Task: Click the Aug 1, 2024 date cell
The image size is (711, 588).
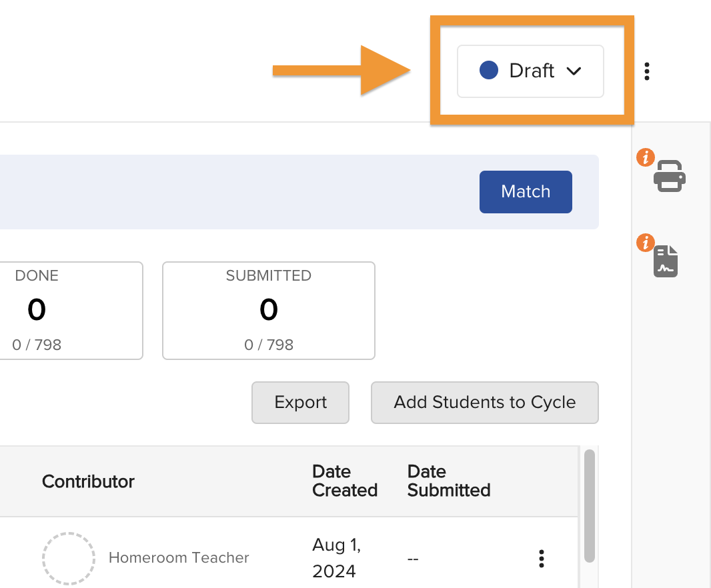Action: (336, 558)
